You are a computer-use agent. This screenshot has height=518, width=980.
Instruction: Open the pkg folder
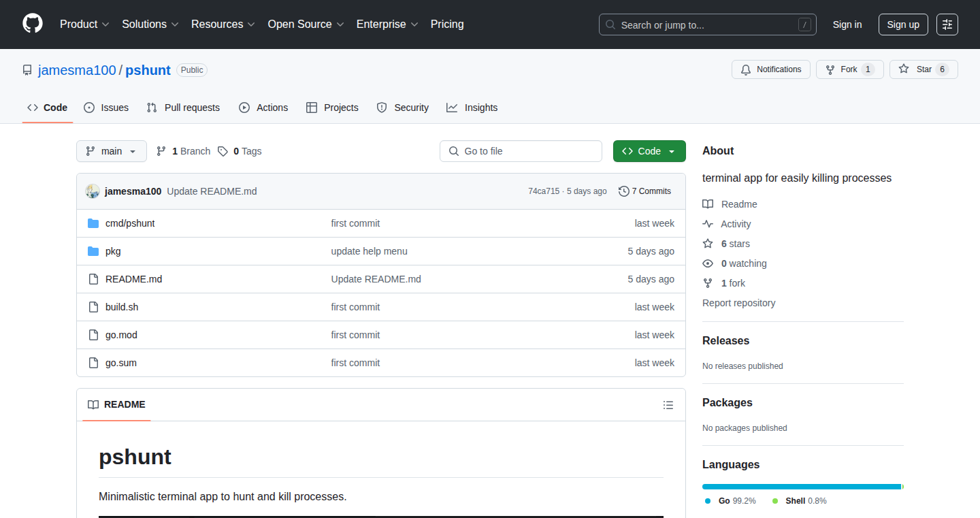tap(113, 251)
